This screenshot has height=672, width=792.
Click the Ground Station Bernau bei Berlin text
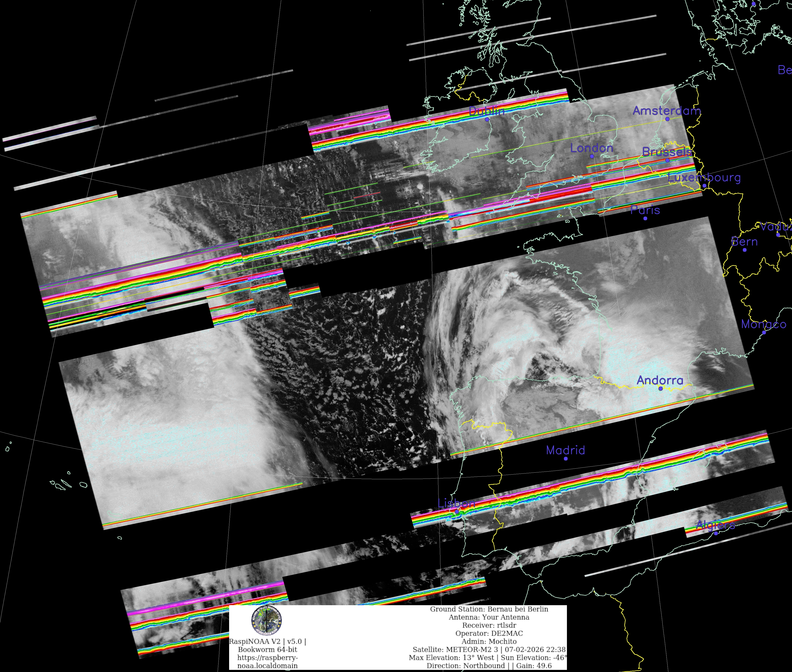coord(489,609)
